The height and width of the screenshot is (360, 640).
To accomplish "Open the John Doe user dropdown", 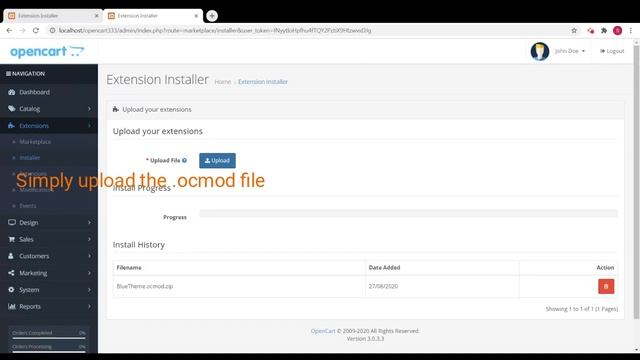I will (570, 51).
